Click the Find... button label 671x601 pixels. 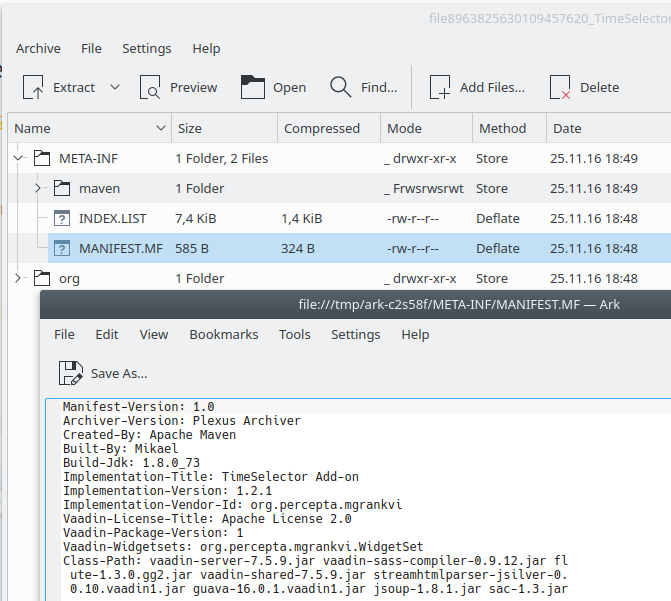coord(379,87)
